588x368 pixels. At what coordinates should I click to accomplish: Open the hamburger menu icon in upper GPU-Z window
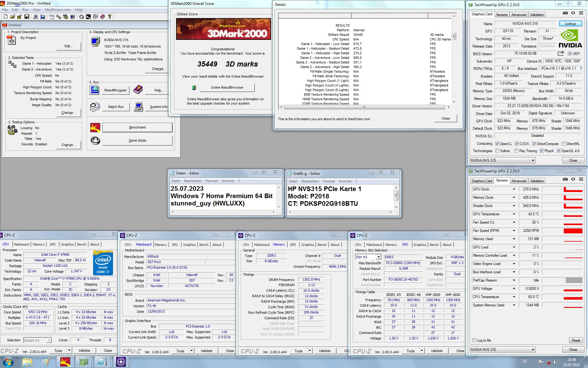(581, 13)
